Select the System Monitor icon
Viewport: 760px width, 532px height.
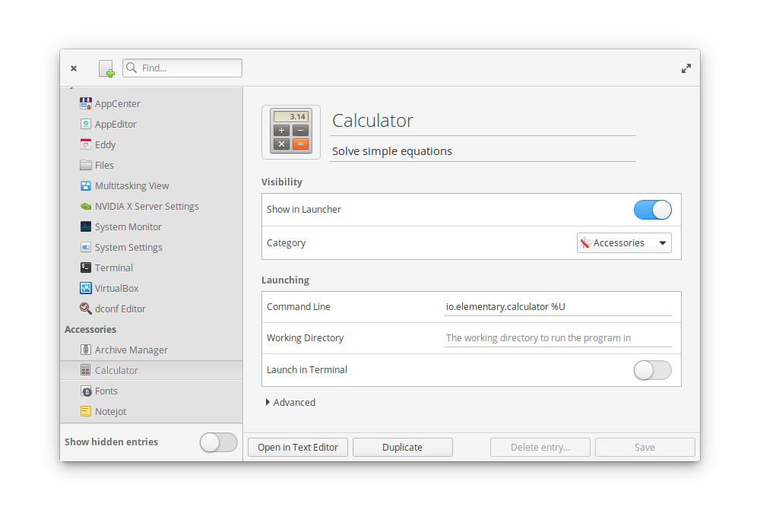(x=86, y=226)
